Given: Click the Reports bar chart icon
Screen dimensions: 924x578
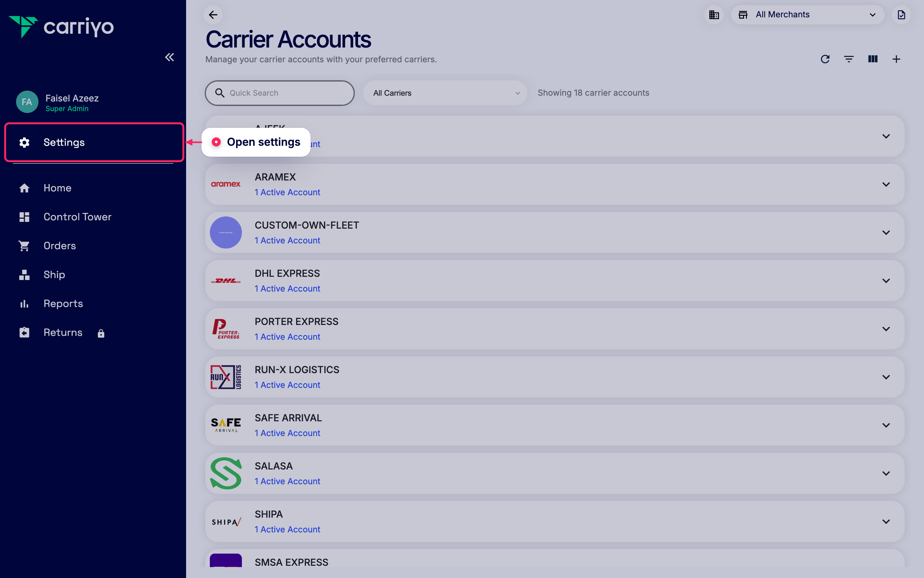Looking at the screenshot, I should pos(24,303).
